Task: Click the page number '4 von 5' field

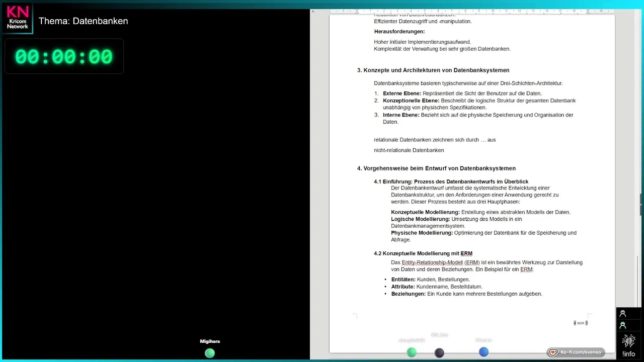Action: point(581,323)
